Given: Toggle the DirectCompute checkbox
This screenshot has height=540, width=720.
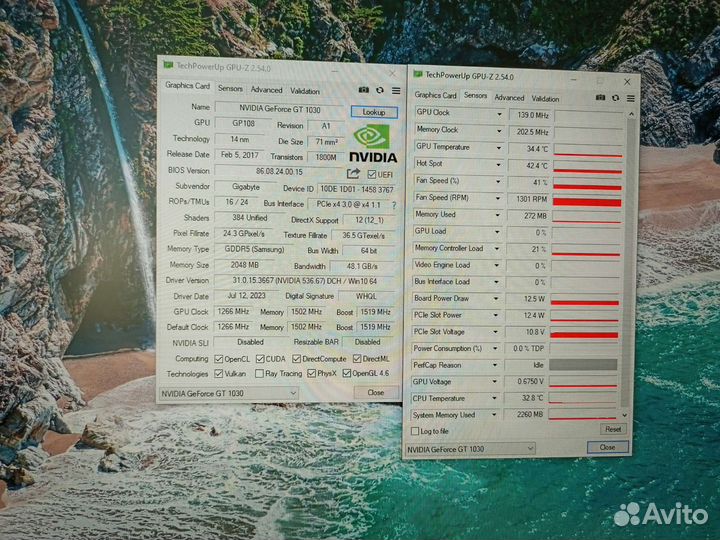Looking at the screenshot, I should (x=296, y=359).
